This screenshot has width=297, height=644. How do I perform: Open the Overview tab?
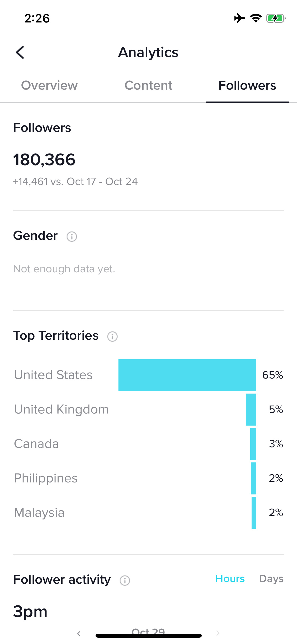[x=49, y=86]
